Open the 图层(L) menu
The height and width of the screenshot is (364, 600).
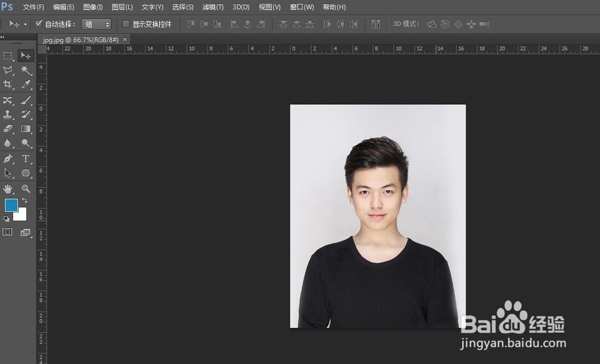coord(122,7)
